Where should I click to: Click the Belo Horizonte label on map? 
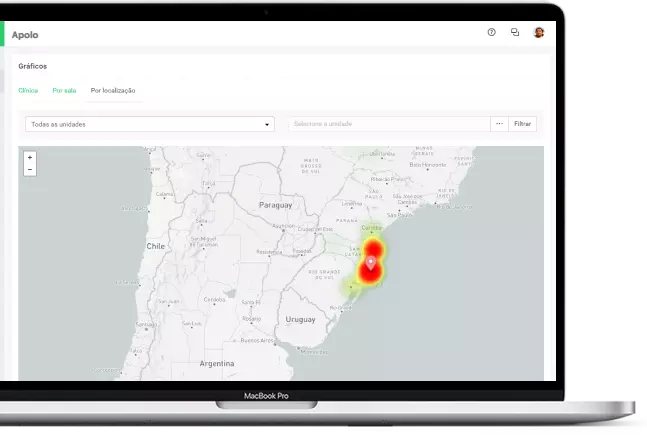428,165
